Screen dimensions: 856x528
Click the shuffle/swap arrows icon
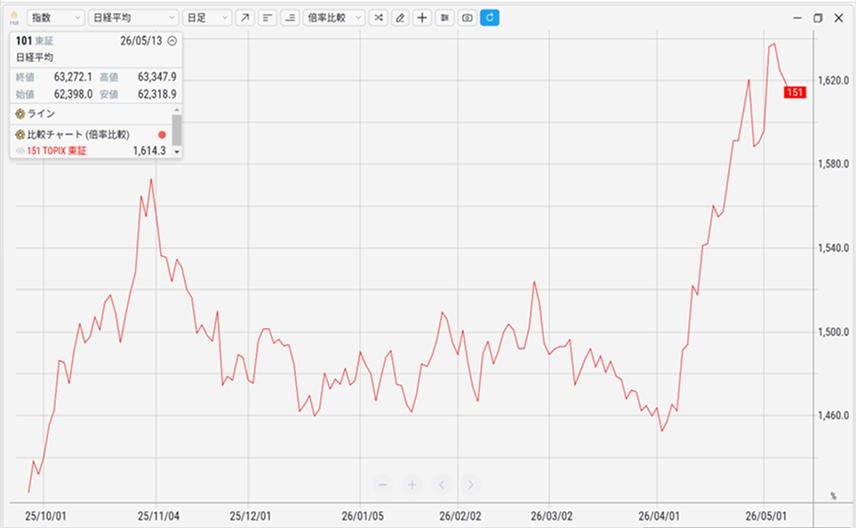(378, 18)
